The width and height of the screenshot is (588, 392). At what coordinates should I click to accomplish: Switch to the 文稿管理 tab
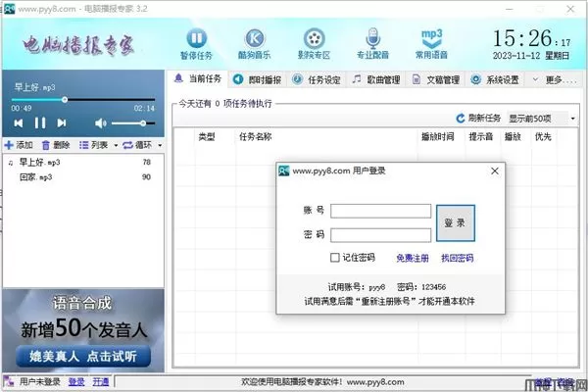click(x=435, y=80)
